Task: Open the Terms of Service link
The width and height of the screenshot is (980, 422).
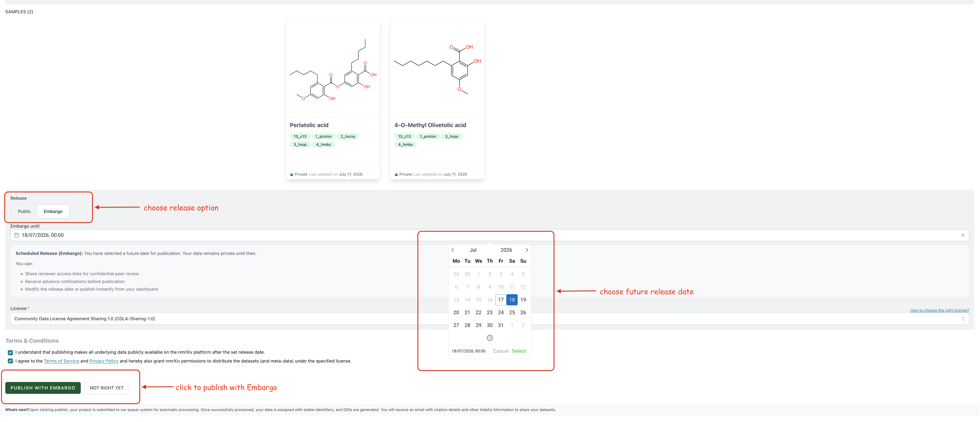Action: coord(61,361)
